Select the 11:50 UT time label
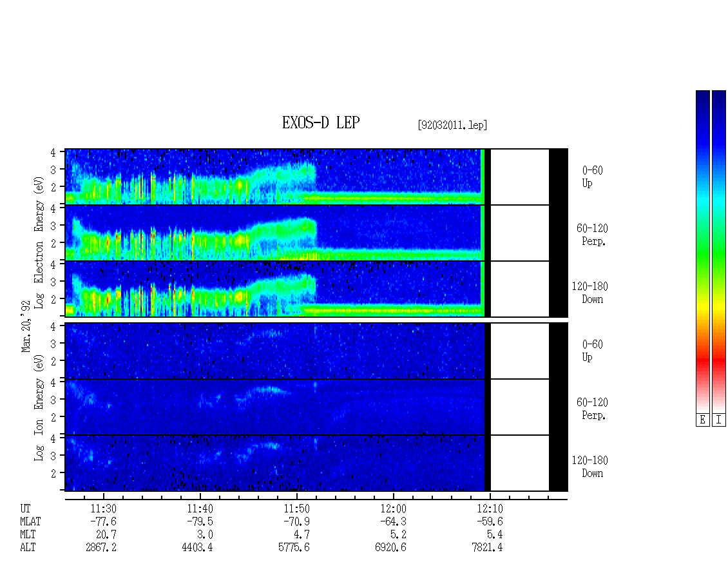The height and width of the screenshot is (564, 728). [x=297, y=509]
